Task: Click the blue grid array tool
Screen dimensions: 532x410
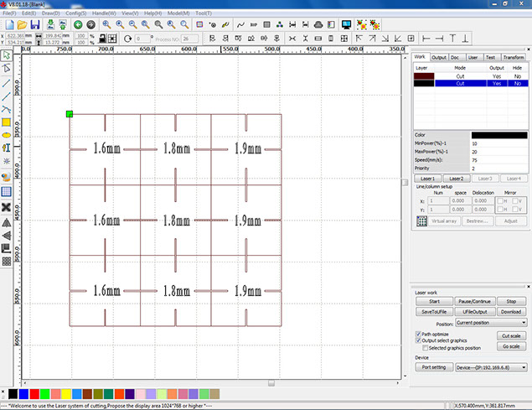Action: pos(6,191)
